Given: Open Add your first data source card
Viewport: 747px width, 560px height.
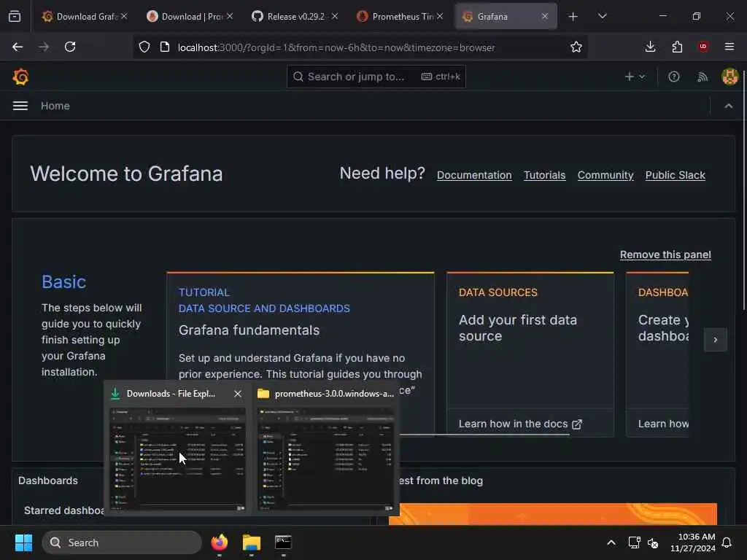Looking at the screenshot, I should (x=530, y=341).
